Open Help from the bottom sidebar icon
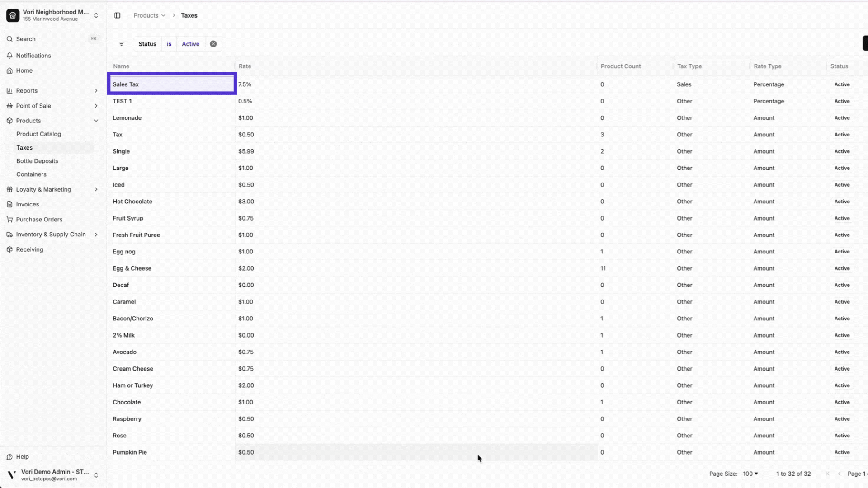This screenshot has width=868, height=488. (9, 456)
